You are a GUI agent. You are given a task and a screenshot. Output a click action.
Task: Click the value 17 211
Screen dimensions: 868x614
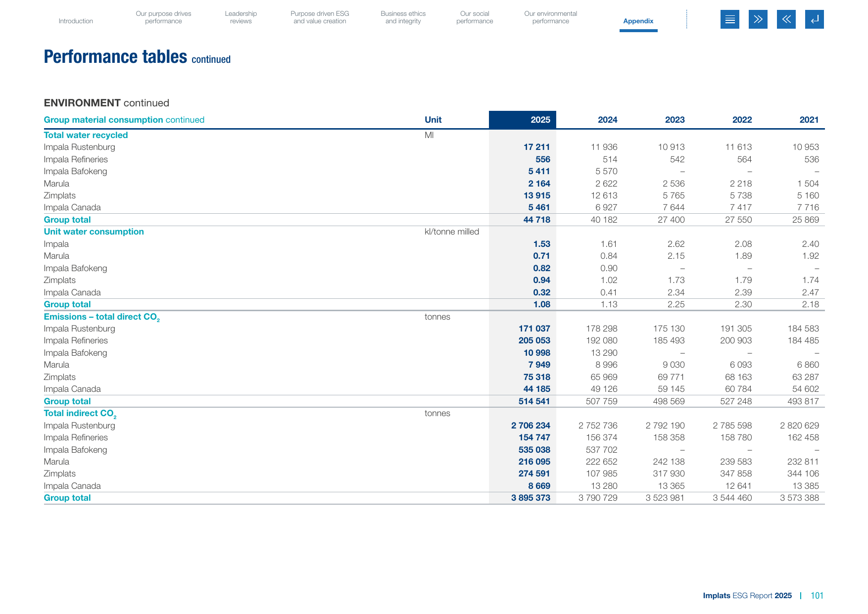(x=537, y=147)
